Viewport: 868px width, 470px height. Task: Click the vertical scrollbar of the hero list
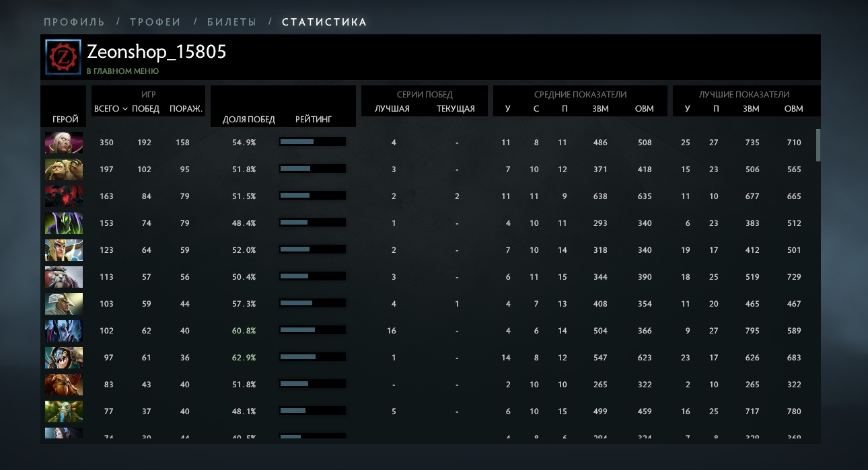[818, 145]
